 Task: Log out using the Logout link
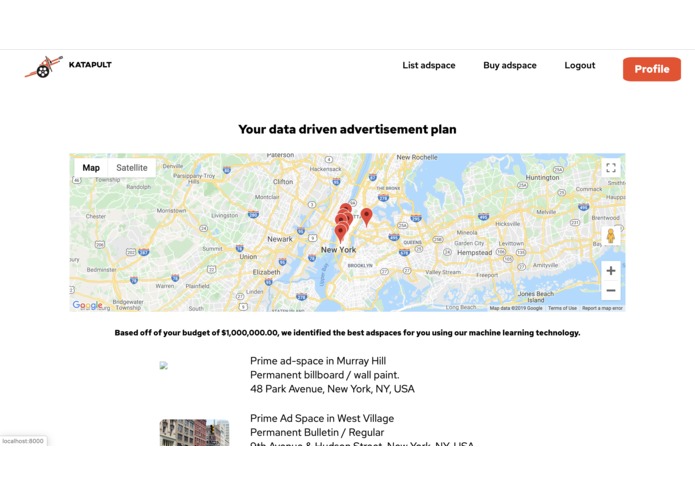tap(579, 65)
